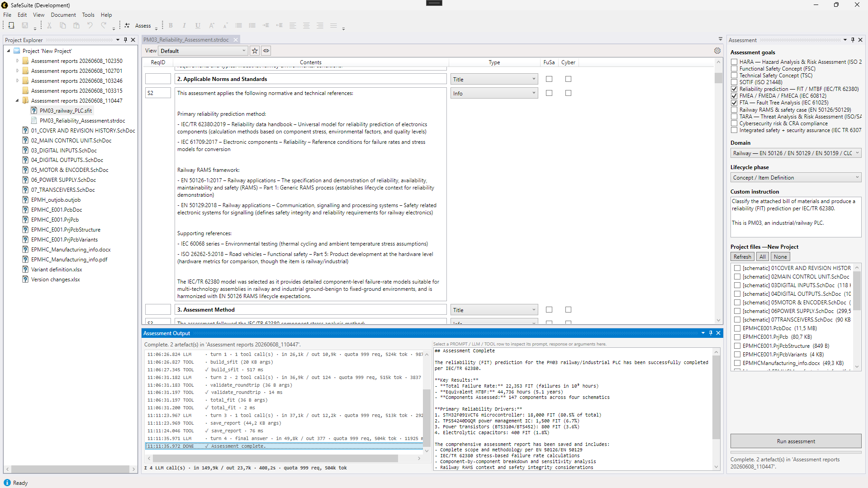Expand Assessment reports 20260608_102350 folder
Image resolution: width=868 pixels, height=488 pixels.
(18, 61)
